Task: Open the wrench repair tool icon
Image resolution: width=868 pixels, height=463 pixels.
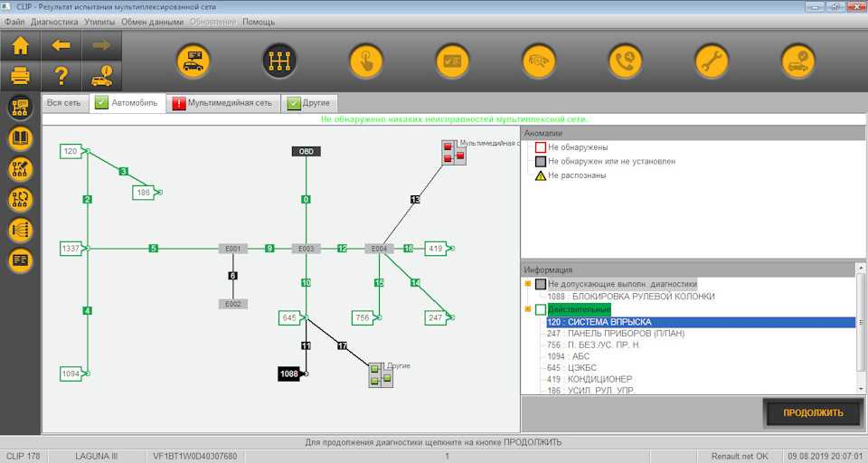Action: 712,61
